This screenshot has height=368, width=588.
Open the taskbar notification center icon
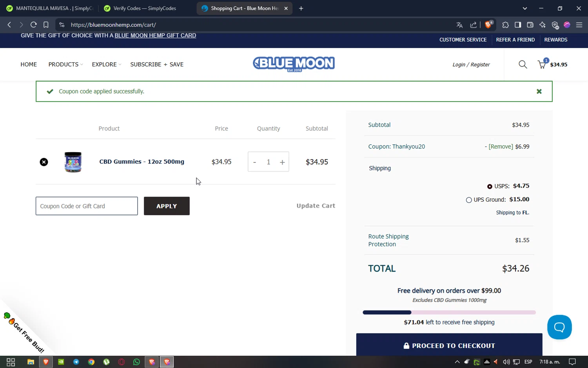(x=572, y=362)
